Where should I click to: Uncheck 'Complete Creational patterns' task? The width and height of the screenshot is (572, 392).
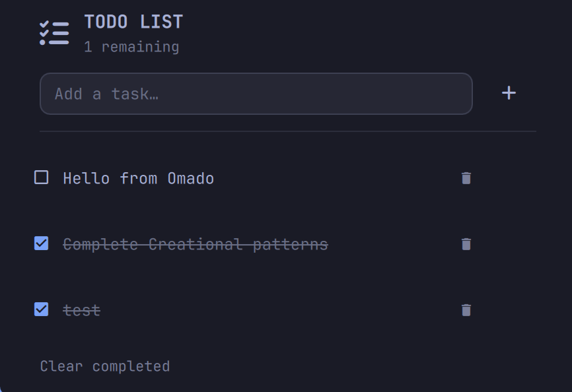click(x=41, y=244)
